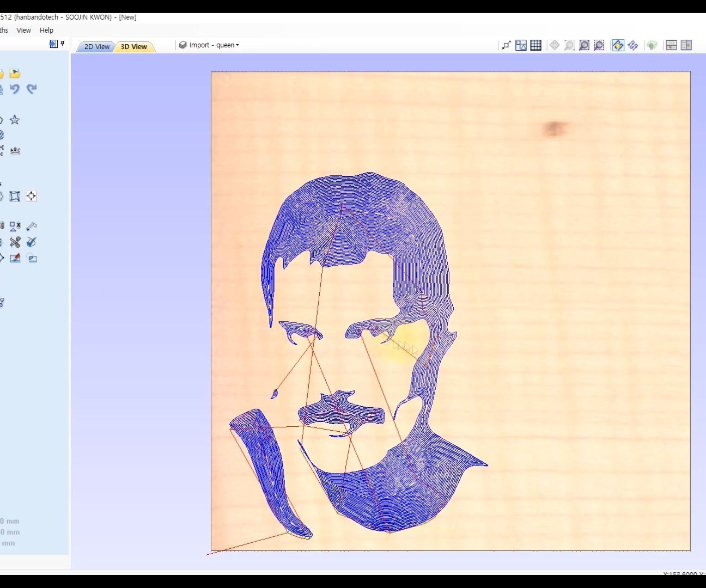Select the Pan view tool
Image resolution: width=706 pixels, height=588 pixels.
click(554, 46)
